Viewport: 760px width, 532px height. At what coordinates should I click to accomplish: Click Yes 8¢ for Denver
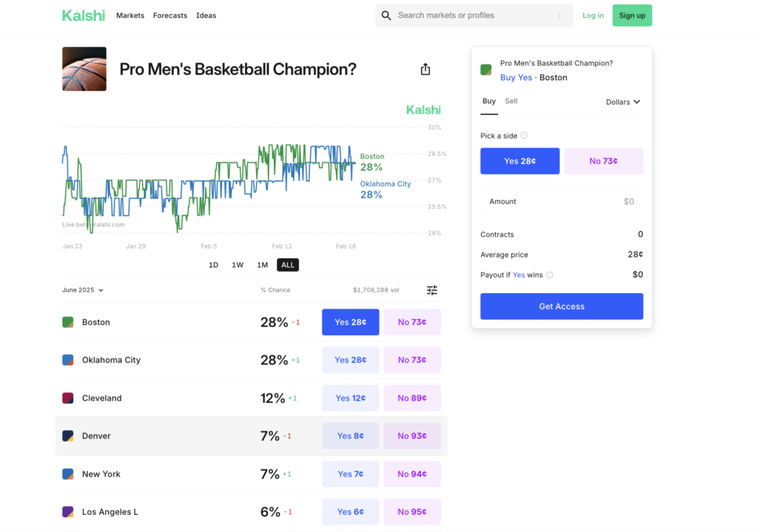coord(350,436)
